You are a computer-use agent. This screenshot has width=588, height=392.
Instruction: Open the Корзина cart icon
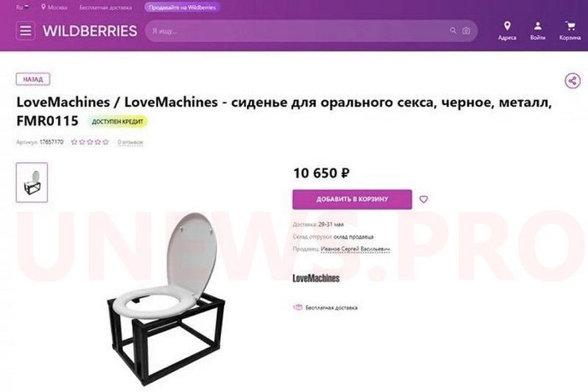(571, 26)
